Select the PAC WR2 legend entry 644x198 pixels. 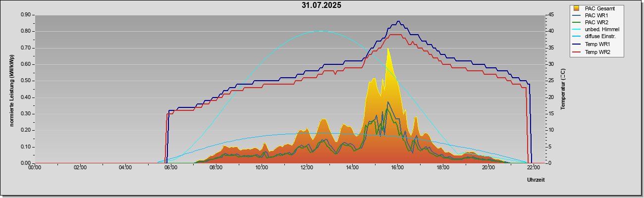(x=596, y=23)
